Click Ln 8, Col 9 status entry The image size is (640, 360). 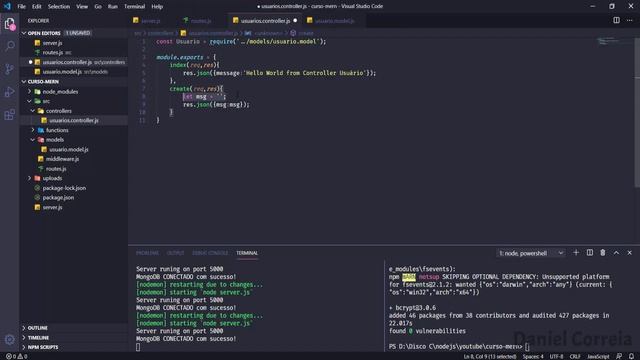[489, 356]
